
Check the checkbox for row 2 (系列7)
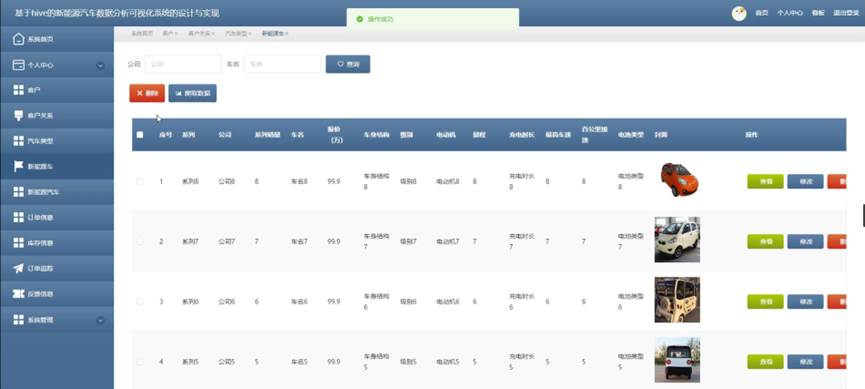[x=140, y=241]
